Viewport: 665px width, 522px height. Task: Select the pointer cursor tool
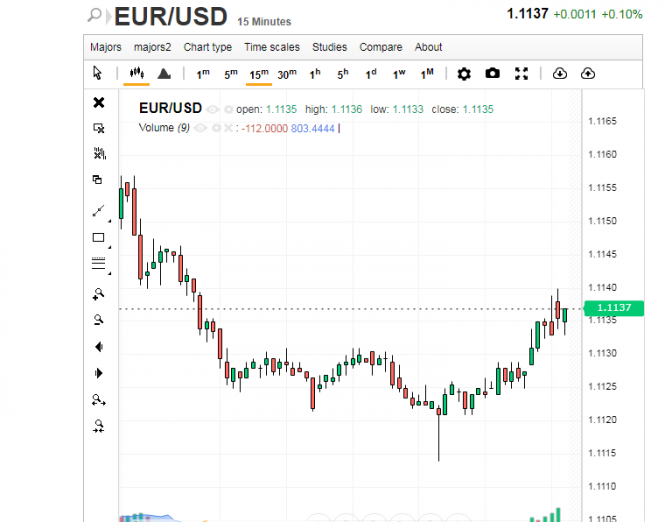click(x=97, y=73)
